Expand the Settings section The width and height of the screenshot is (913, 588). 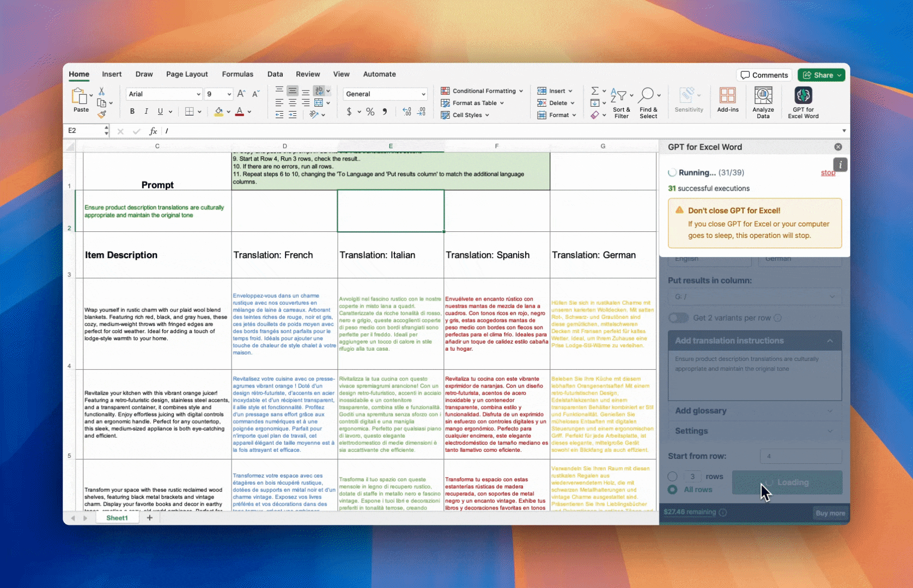click(754, 431)
